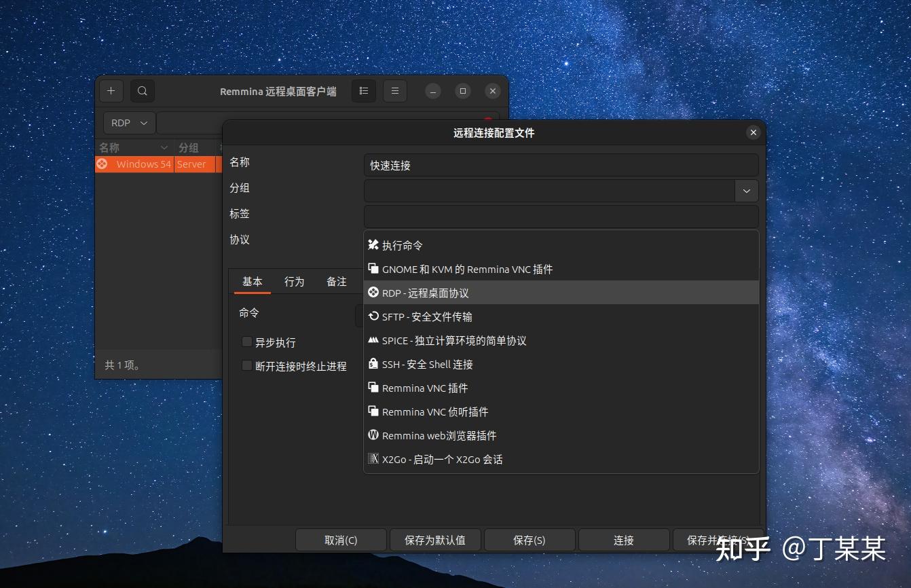Sort by the 名称 column header arrow

[x=163, y=147]
